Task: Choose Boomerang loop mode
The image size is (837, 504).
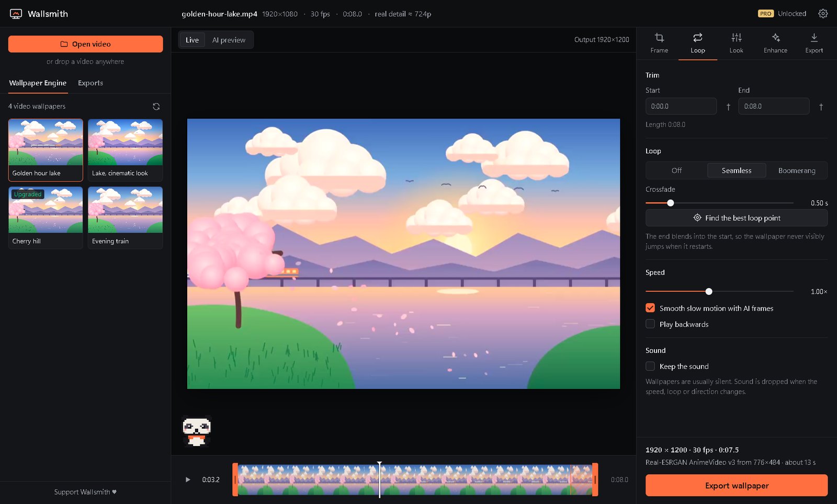Action: [x=797, y=170]
